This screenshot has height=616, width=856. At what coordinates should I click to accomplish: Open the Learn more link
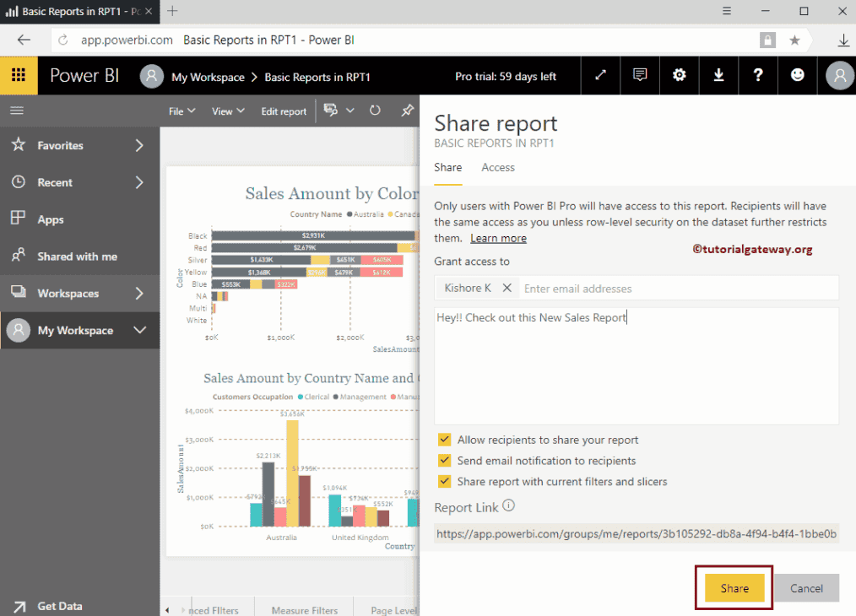coord(498,237)
